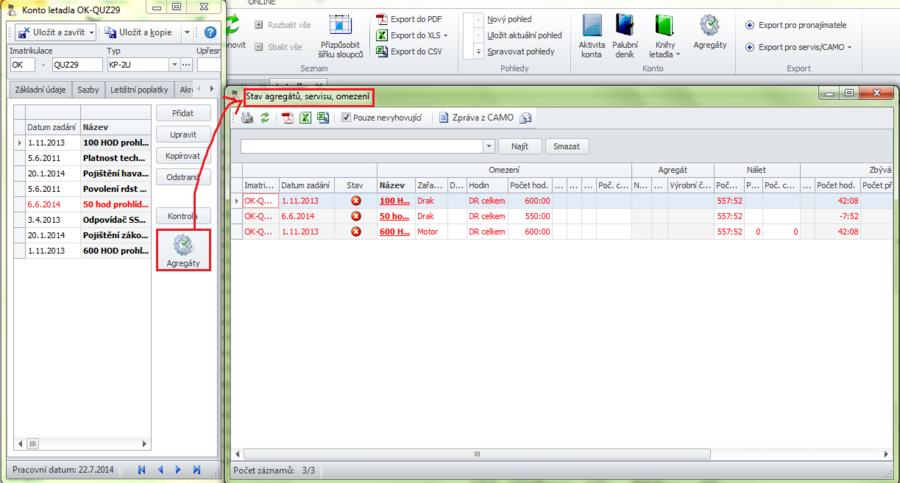Open the search filter combo box dropdown
The width and height of the screenshot is (900, 483).
pos(489,146)
